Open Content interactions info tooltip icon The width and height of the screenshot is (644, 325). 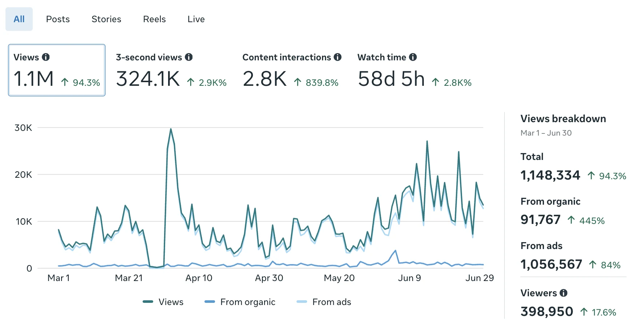pos(338,57)
